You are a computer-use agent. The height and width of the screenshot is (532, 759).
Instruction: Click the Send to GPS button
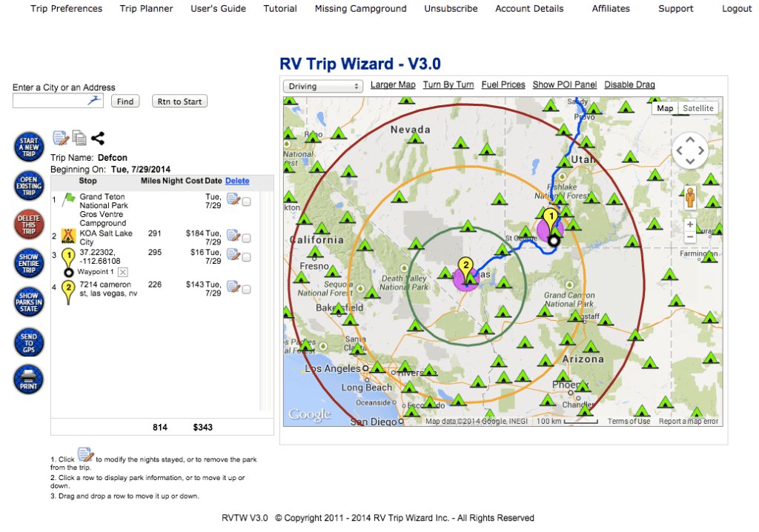pyautogui.click(x=29, y=342)
